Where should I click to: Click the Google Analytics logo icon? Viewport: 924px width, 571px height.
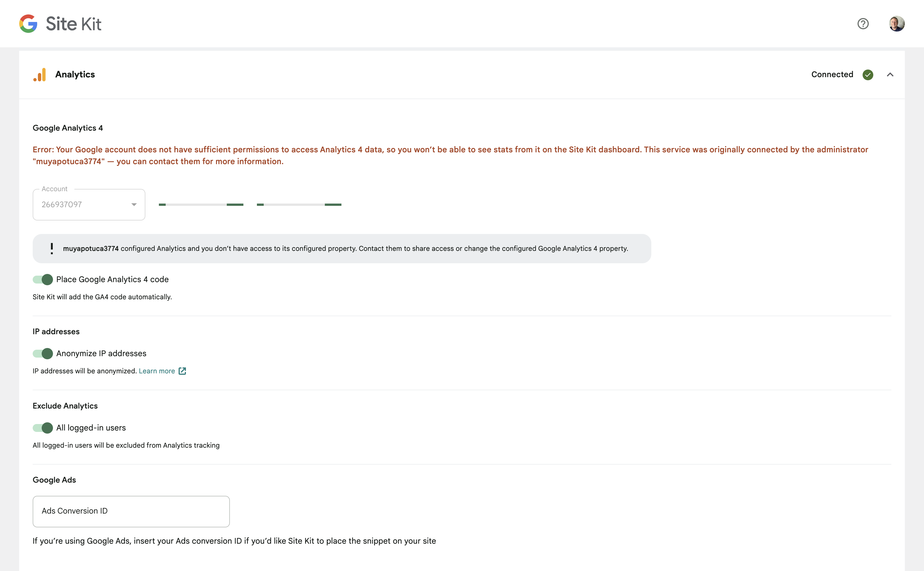[x=40, y=74]
